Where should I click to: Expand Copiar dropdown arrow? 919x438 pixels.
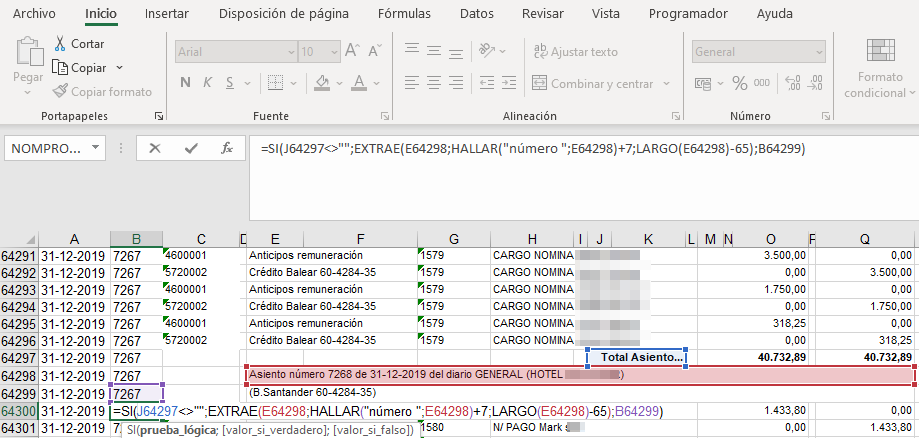tap(120, 68)
